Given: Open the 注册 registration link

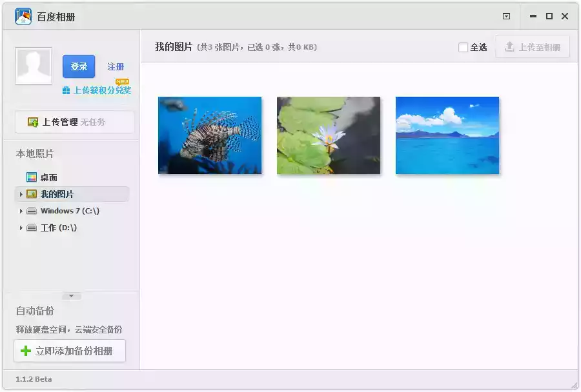Looking at the screenshot, I should [115, 66].
